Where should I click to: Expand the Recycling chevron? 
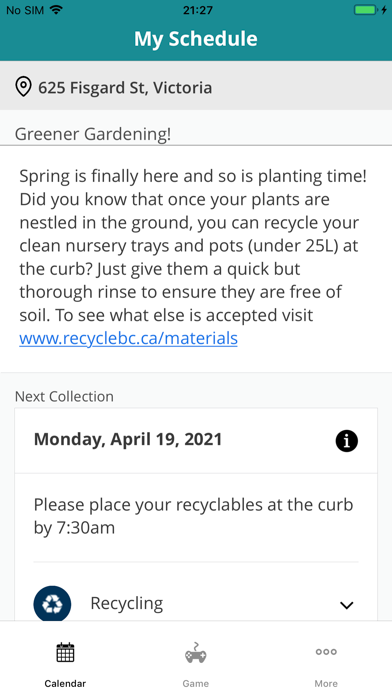point(346,605)
